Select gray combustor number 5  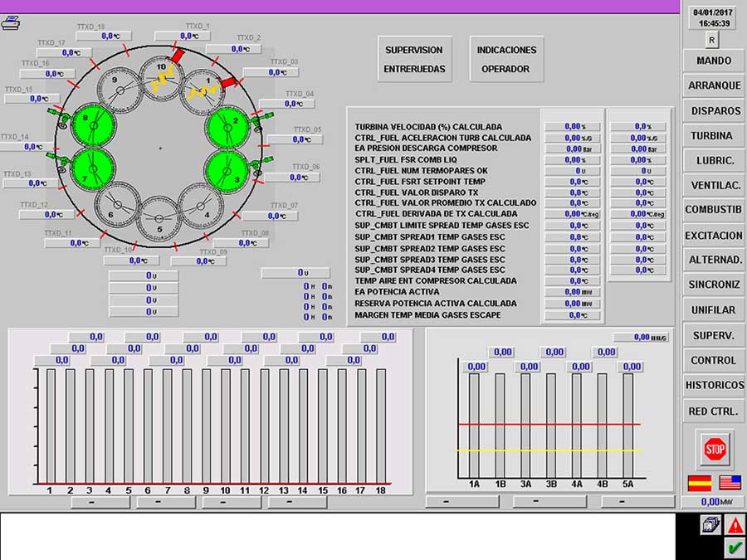159,218
